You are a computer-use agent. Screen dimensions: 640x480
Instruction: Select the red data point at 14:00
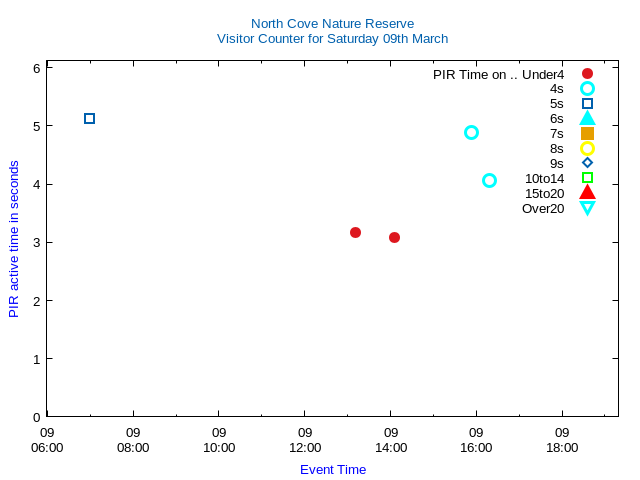(x=394, y=238)
